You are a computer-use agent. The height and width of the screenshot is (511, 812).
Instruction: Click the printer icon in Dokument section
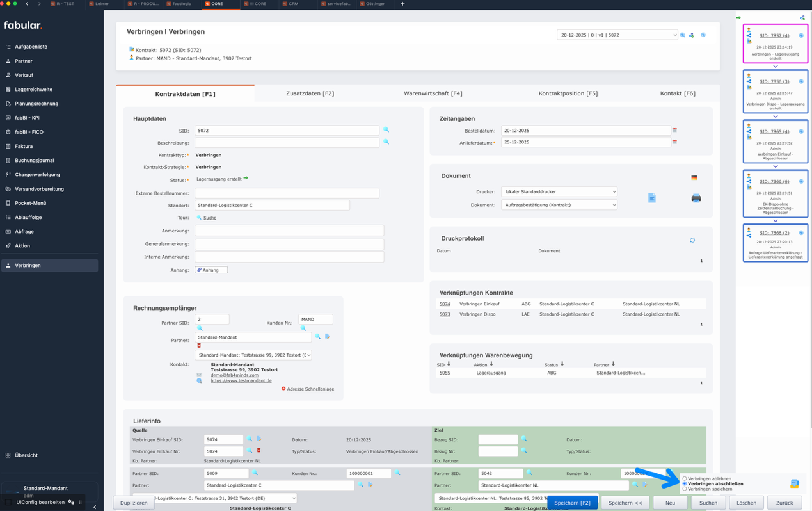tap(696, 199)
